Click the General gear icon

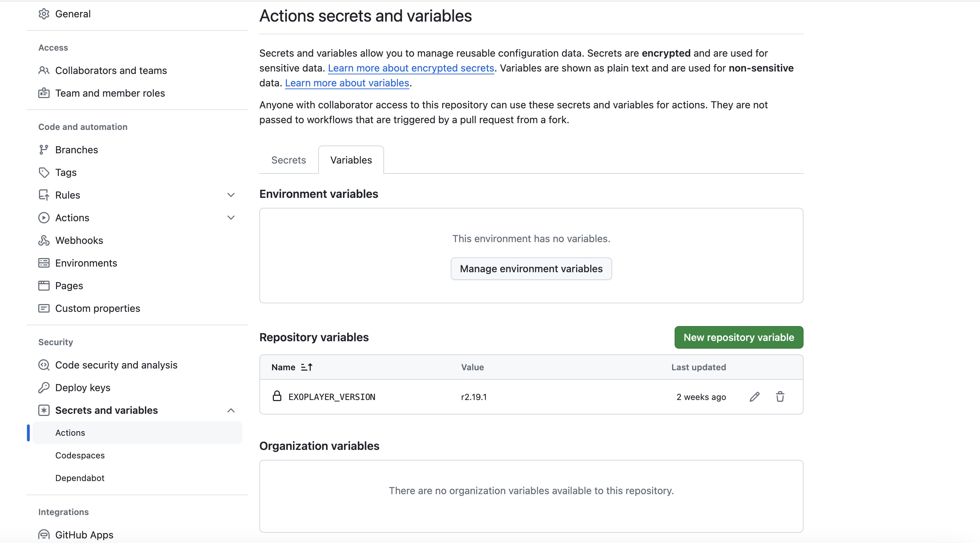pyautogui.click(x=44, y=14)
